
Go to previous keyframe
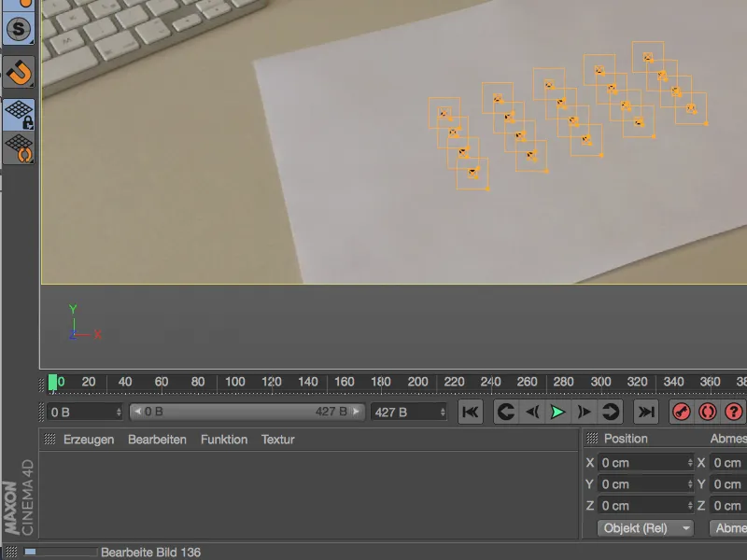(x=505, y=412)
